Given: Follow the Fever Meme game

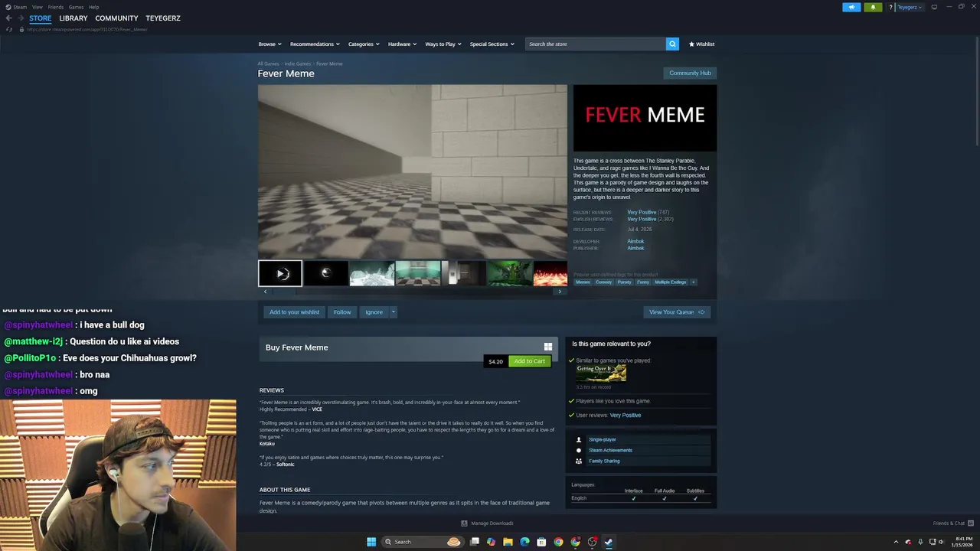Looking at the screenshot, I should pyautogui.click(x=342, y=311).
